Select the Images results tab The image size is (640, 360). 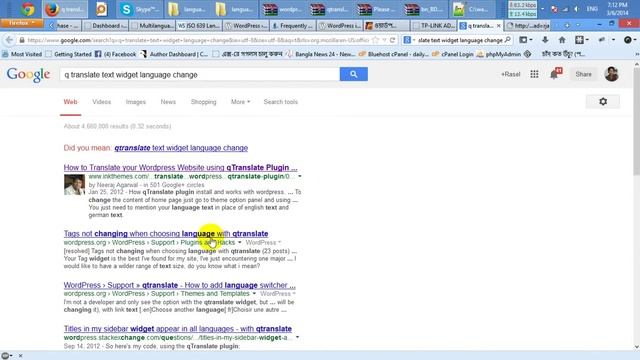pos(136,102)
